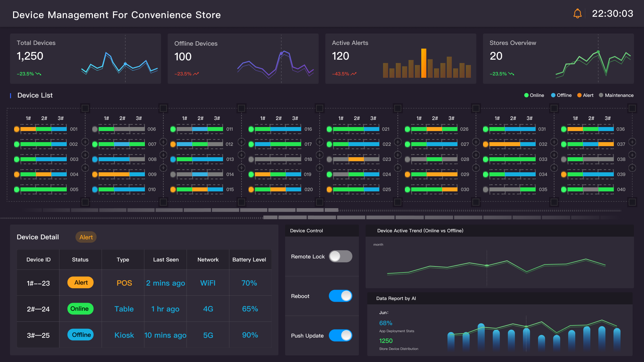Turn off the Push Update toggle
Screen dimensions: 644x362
click(340, 336)
